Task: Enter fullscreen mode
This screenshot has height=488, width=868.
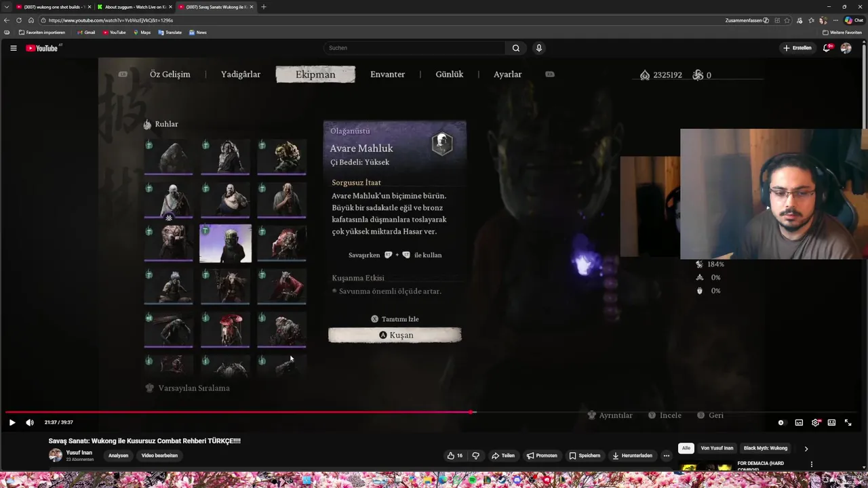Action: 848,422
